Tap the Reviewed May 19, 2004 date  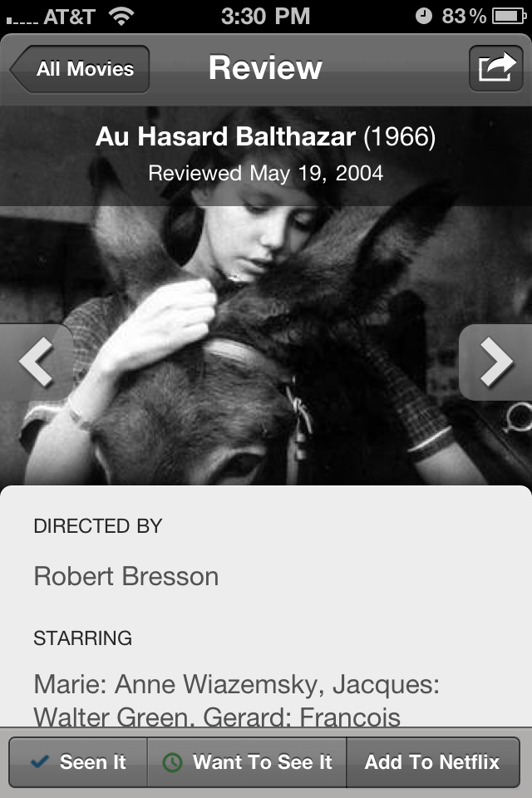coord(265,173)
